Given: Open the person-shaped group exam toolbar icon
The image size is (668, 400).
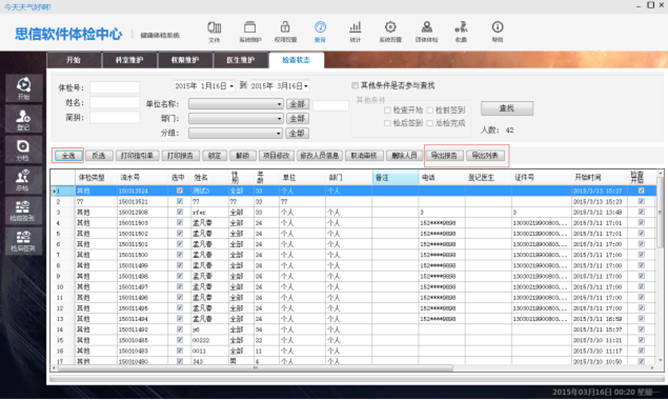Looking at the screenshot, I should point(426,32).
